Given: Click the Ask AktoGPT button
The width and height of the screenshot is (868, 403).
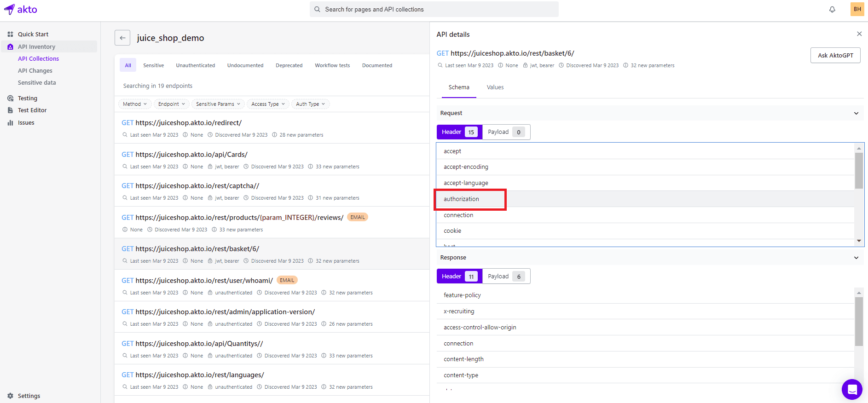Looking at the screenshot, I should [835, 55].
